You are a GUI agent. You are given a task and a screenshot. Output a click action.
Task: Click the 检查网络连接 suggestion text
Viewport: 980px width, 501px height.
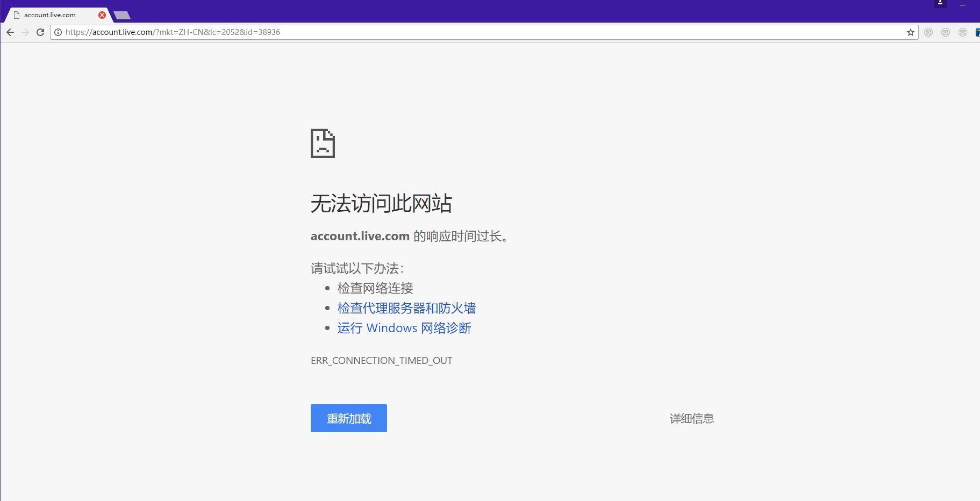pos(375,288)
